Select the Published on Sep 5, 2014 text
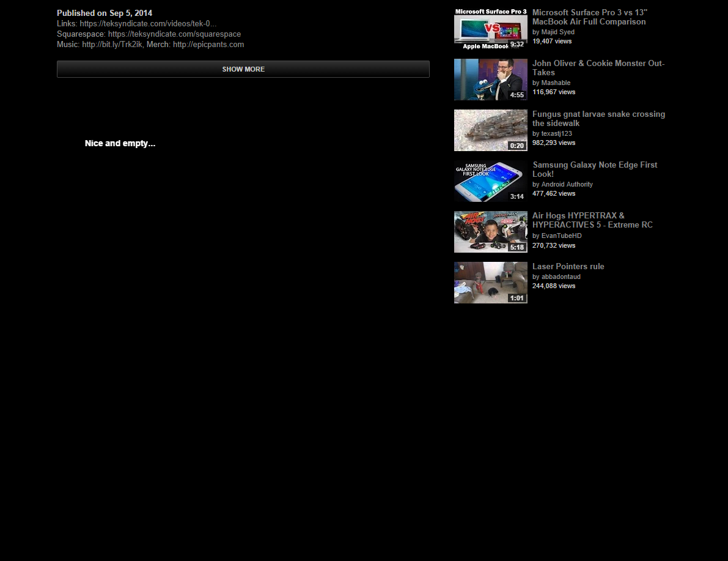Viewport: 728px width, 561px height. (105, 13)
